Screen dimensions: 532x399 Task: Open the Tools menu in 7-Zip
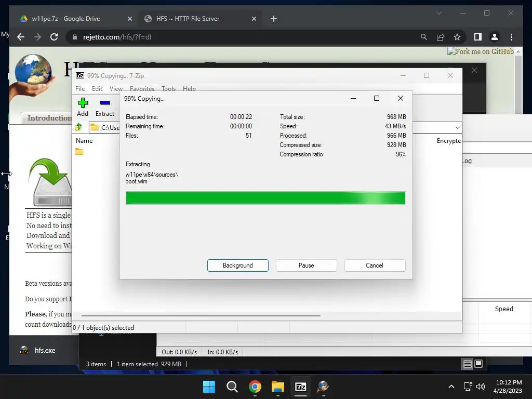169,88
